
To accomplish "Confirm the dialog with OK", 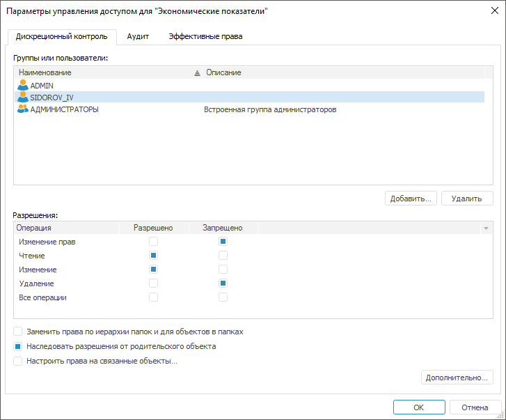I will tap(418, 407).
